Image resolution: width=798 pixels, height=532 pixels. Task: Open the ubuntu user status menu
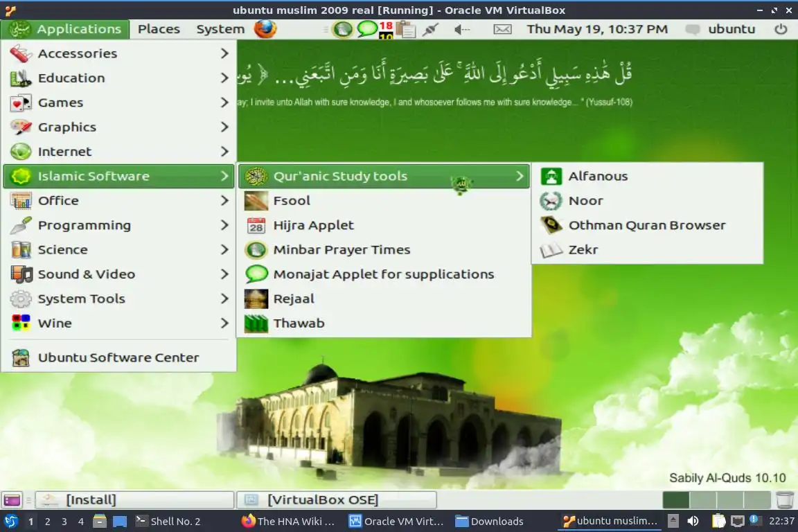(720, 29)
